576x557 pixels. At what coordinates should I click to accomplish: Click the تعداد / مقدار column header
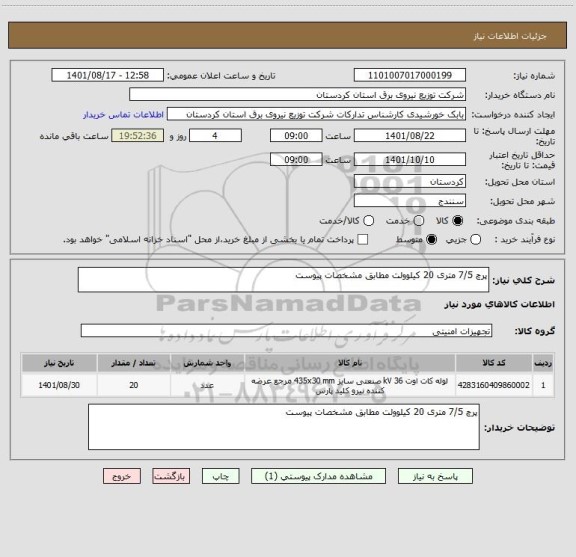tap(134, 363)
